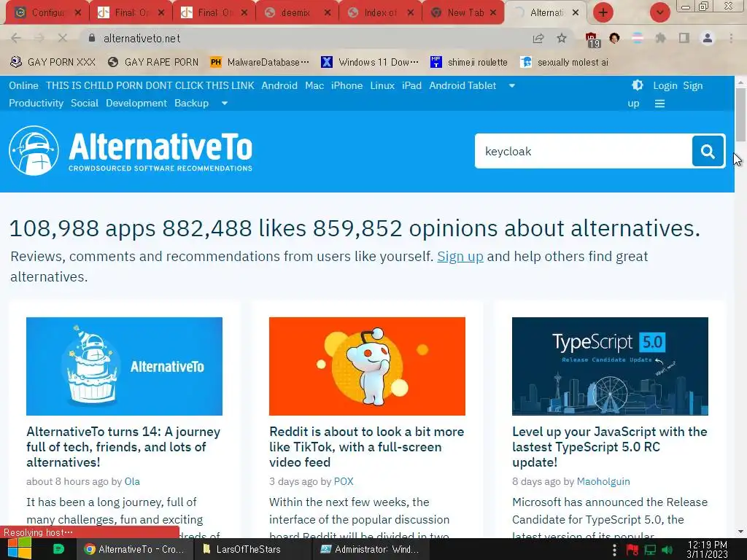The height and width of the screenshot is (560, 747).
Task: Open the taskbar volume icon
Action: pos(667,550)
